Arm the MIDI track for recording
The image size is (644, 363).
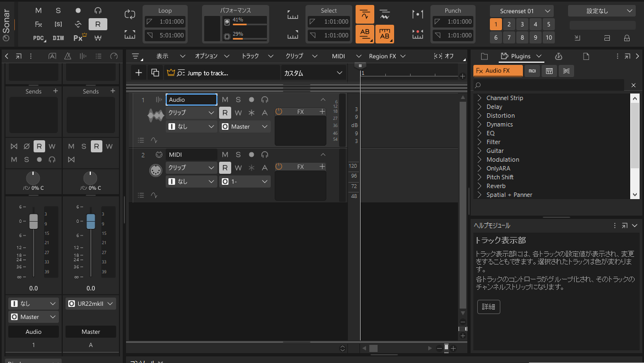[x=252, y=155]
